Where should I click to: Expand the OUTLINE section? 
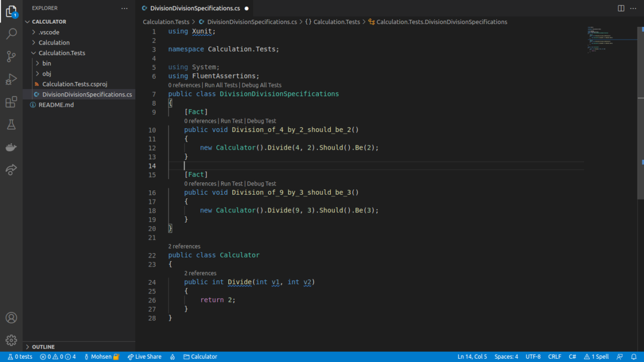click(x=43, y=347)
